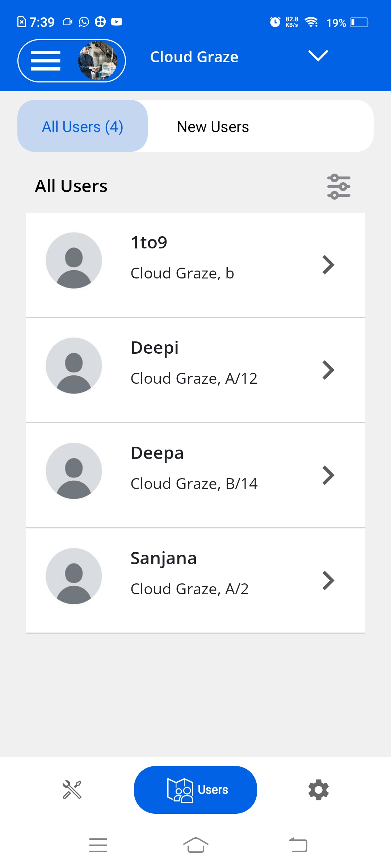Tap the avatar of user 1to9
Screen dimensions: 391x868
(x=74, y=260)
